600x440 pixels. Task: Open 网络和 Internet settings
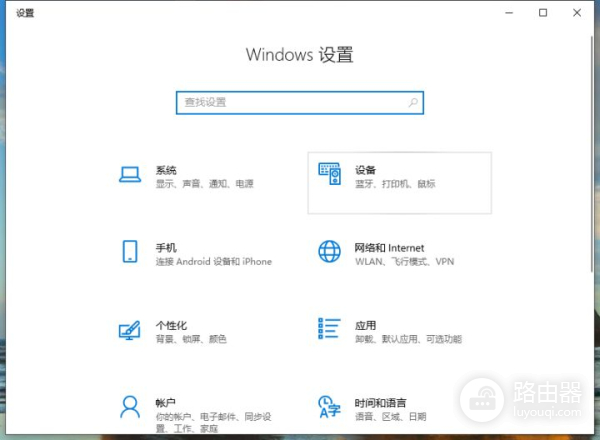[x=399, y=261]
